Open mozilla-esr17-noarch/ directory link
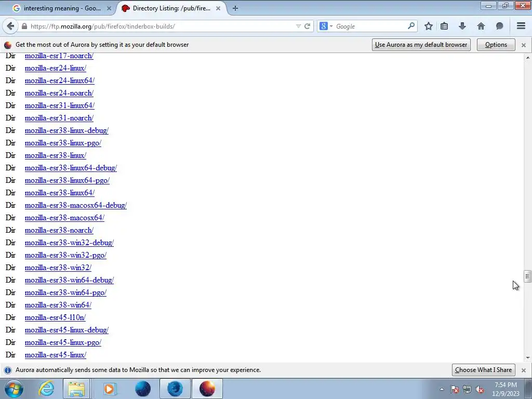 (x=59, y=56)
